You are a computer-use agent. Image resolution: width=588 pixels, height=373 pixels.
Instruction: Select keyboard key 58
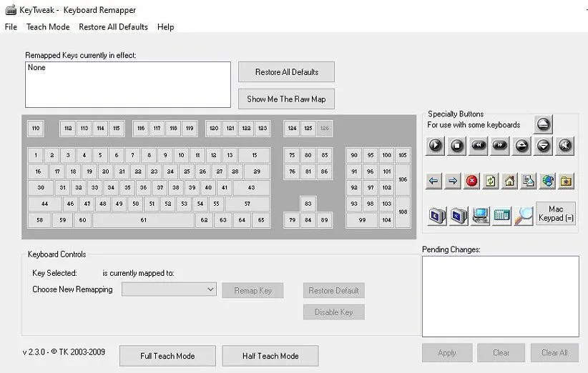40,220
